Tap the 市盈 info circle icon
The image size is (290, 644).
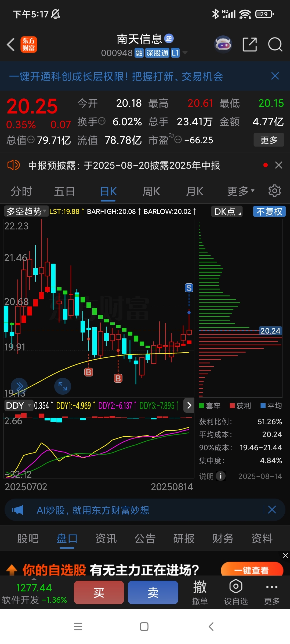coord(178,140)
